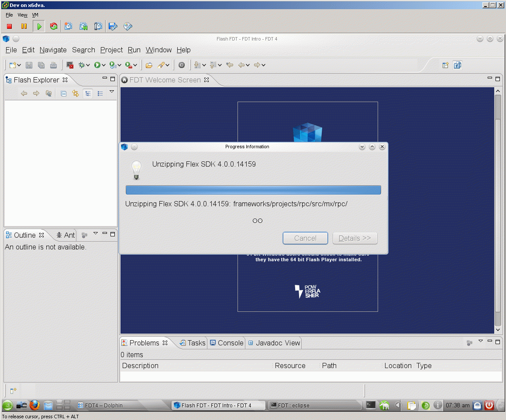
Task: Minimize the Flash Explorer panel
Action: point(104,78)
